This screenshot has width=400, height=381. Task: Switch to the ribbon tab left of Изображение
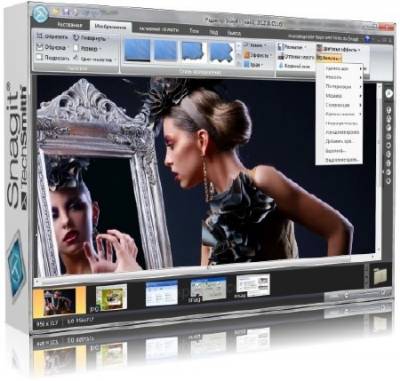click(x=70, y=25)
